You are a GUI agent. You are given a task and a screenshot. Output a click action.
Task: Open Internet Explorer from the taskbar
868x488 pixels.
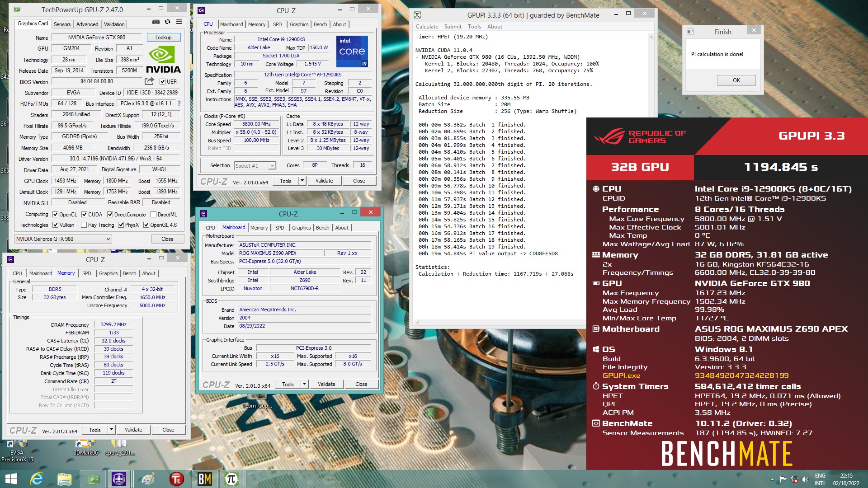tap(37, 479)
